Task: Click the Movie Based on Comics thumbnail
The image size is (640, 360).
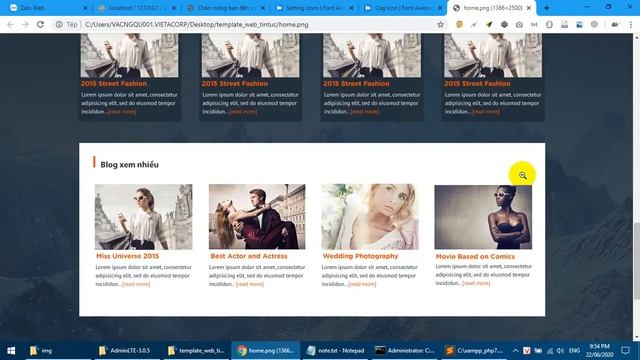Action: [x=483, y=217]
